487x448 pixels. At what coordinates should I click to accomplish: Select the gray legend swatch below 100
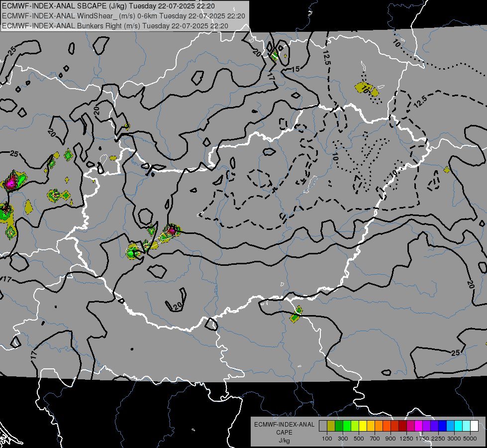pyautogui.click(x=323, y=426)
